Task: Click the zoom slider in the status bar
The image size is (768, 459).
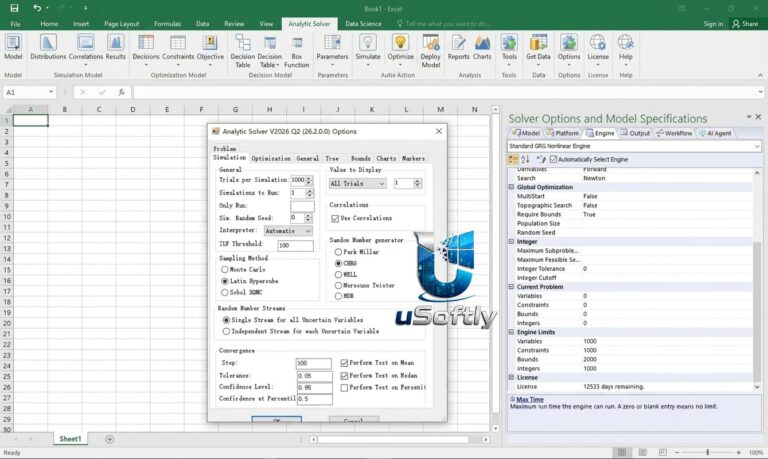Action: (x=708, y=452)
